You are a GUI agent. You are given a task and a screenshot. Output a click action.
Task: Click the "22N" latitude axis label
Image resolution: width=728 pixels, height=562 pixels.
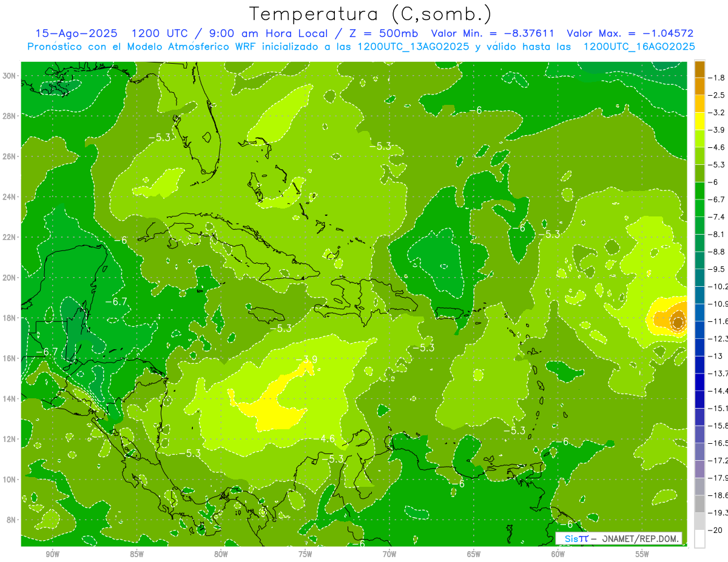coord(10,236)
